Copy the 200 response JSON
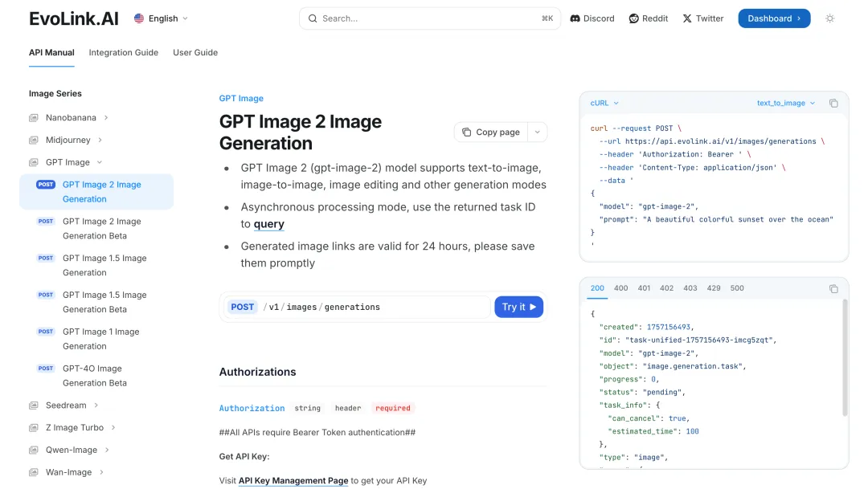 [833, 289]
